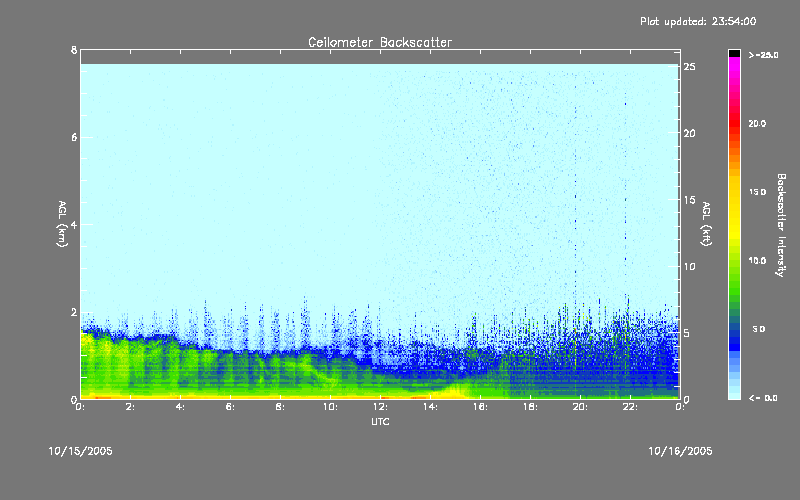
Task: Click the km-axis tick label "4"
Action: (74, 224)
